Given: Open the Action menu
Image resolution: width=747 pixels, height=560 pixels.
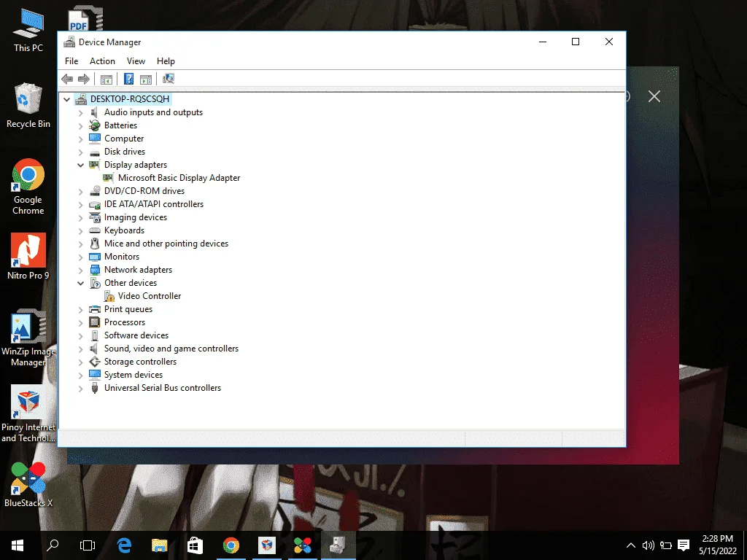Looking at the screenshot, I should [102, 61].
